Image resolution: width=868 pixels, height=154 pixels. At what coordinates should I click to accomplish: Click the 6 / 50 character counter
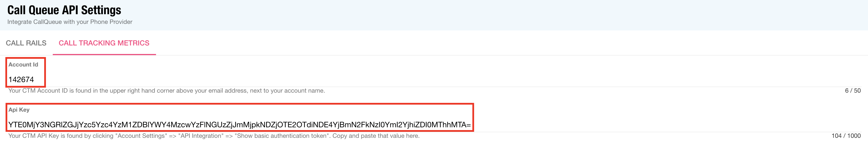coord(852,91)
